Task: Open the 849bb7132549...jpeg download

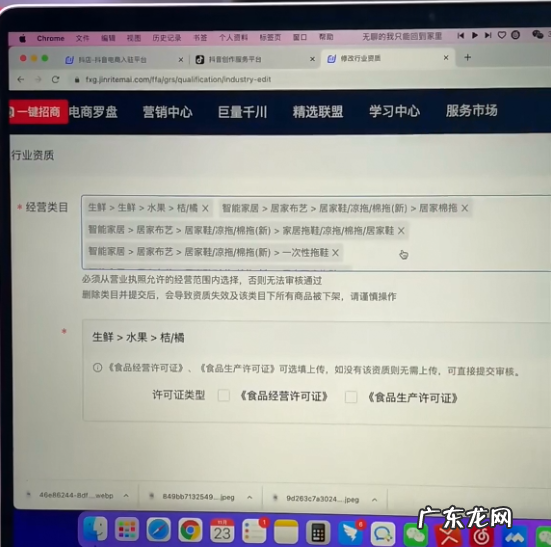Action: click(198, 497)
